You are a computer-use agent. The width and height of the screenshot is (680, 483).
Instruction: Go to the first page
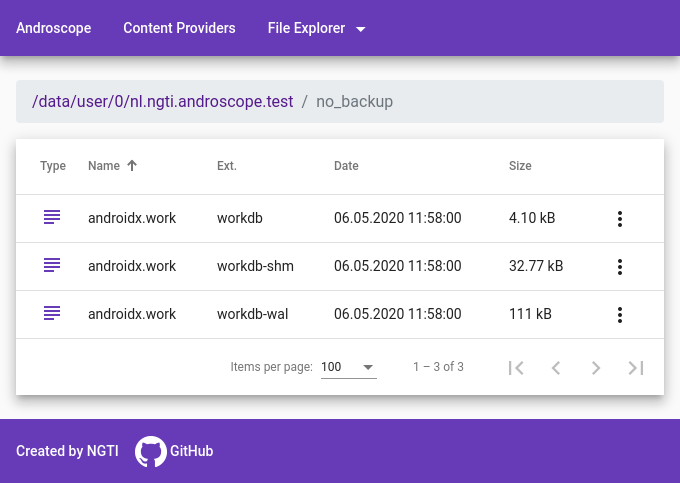point(516,368)
